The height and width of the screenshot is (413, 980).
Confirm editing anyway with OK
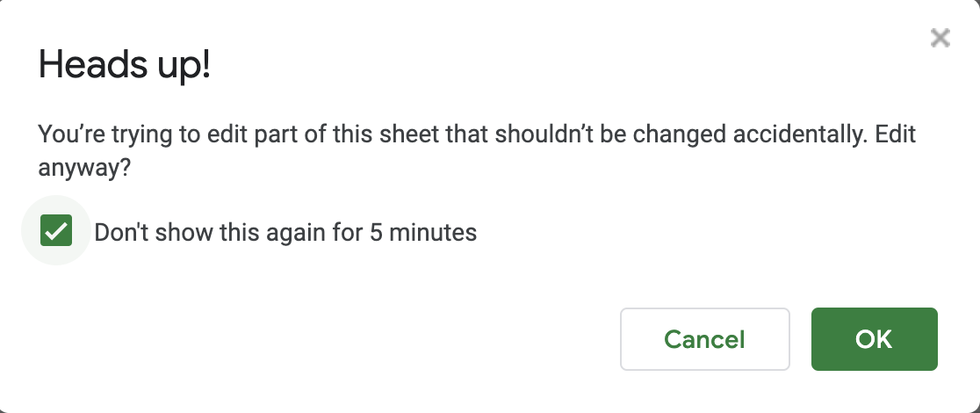point(874,339)
